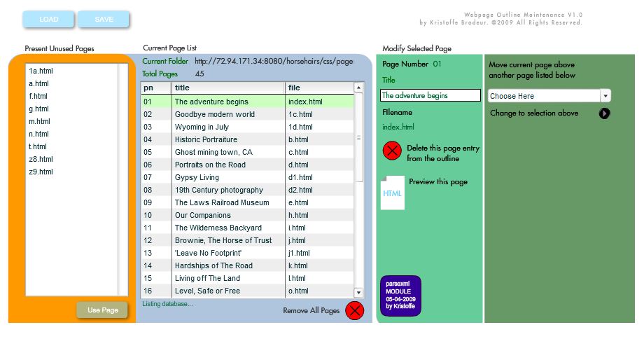Select m.html in unused pages
644x339 pixels.
tap(39, 121)
